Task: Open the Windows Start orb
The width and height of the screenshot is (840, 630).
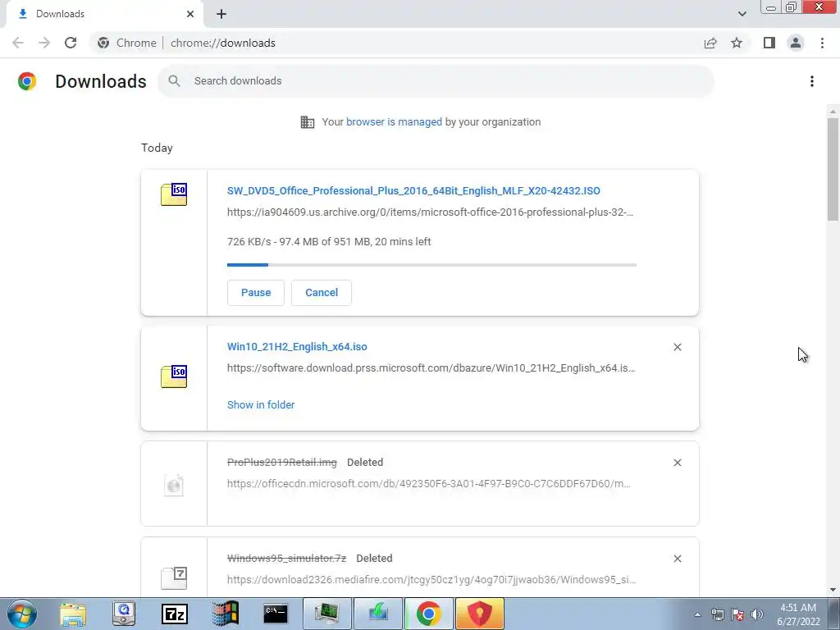Action: pos(22,614)
